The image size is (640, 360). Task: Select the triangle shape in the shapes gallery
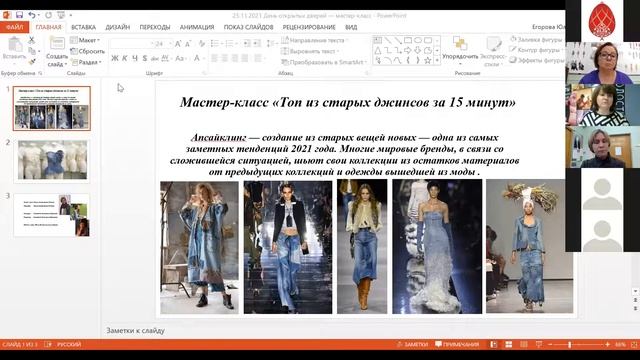[x=378, y=50]
